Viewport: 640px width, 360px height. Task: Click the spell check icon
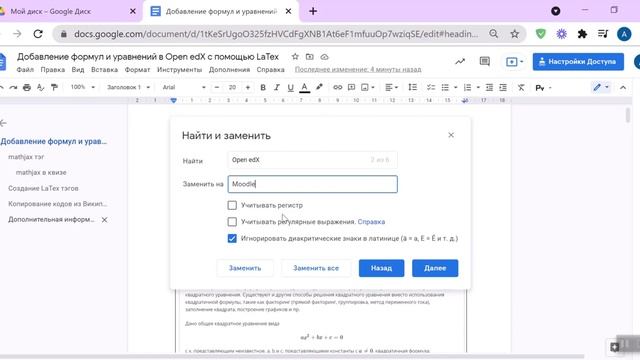pos(40,87)
